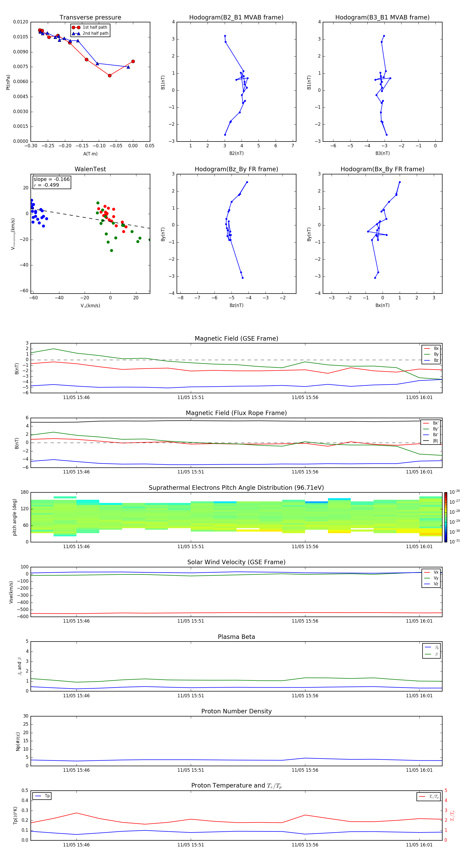The width and height of the screenshot is (473, 868).
Task: Click the "Hodogram(Bx_By FR frame)" title
Action: pos(382,169)
